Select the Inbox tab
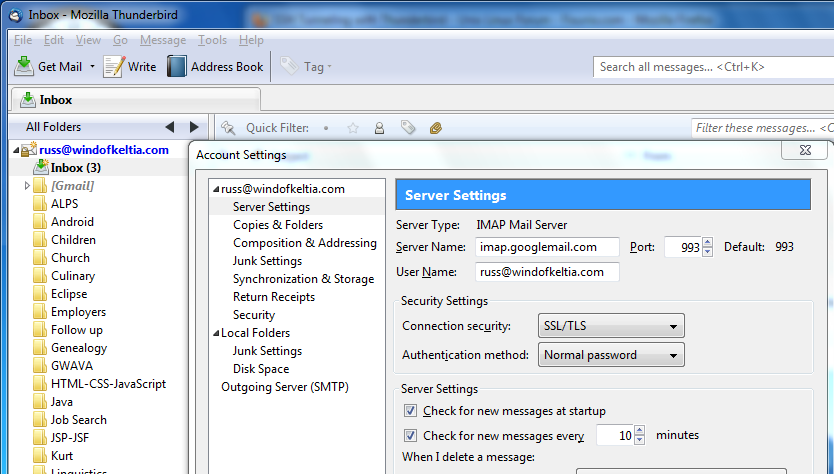 click(x=135, y=99)
